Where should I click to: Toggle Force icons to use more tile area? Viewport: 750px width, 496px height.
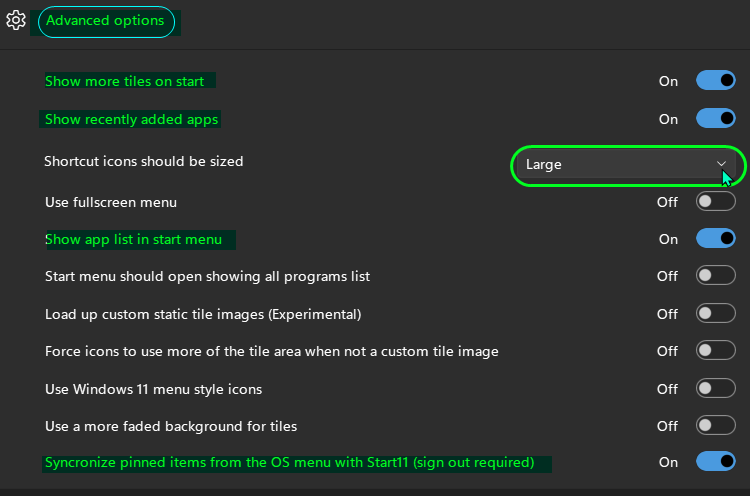716,351
